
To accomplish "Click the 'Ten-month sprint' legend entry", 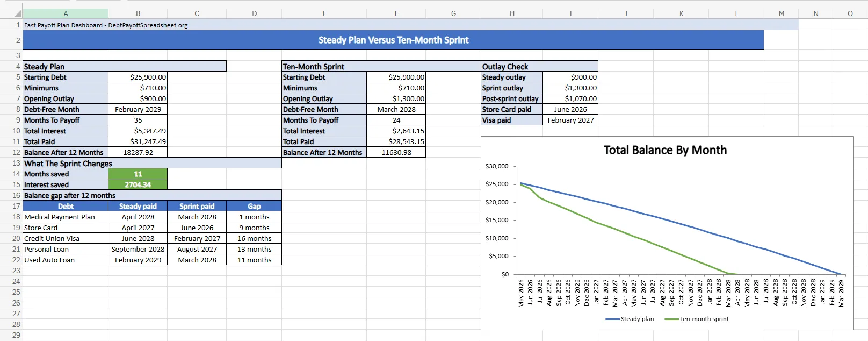I will (697, 319).
